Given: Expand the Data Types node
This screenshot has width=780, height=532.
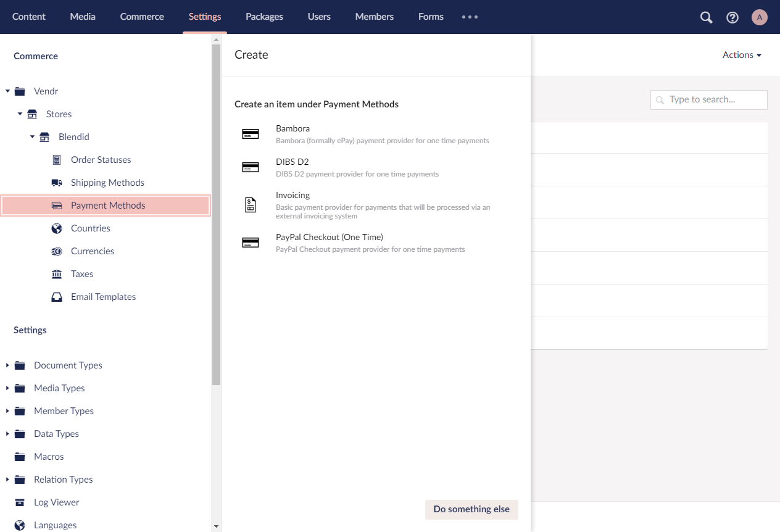Looking at the screenshot, I should click(7, 434).
